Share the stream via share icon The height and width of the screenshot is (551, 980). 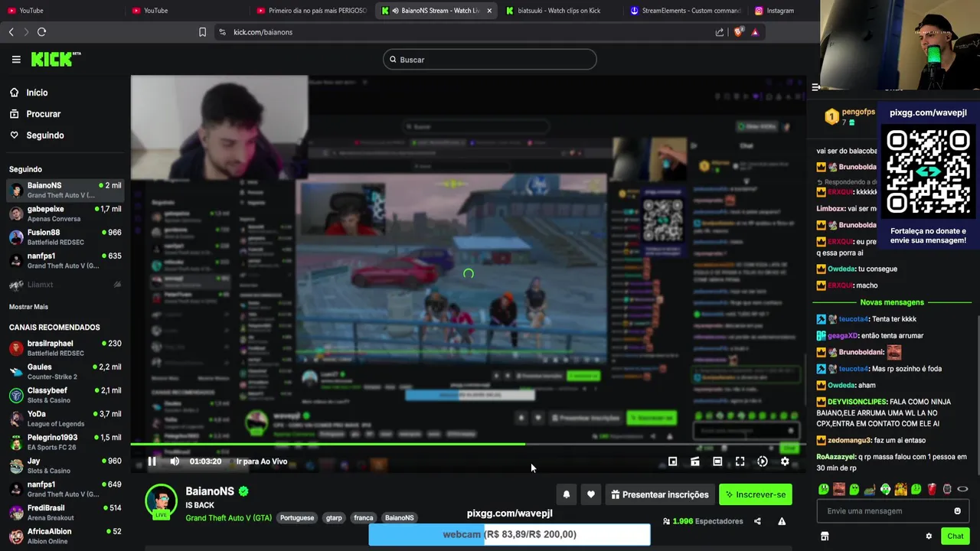757,521
